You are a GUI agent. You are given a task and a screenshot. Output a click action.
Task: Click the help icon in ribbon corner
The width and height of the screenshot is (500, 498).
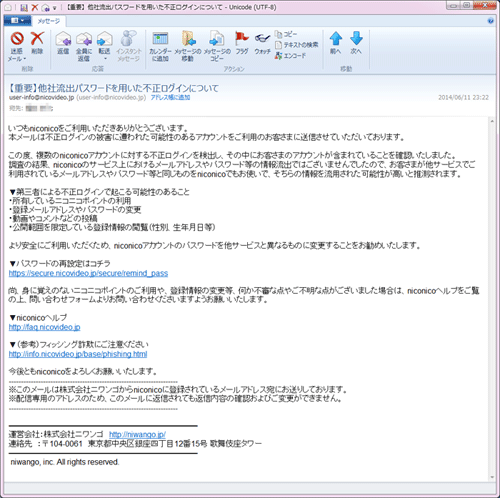[490, 21]
